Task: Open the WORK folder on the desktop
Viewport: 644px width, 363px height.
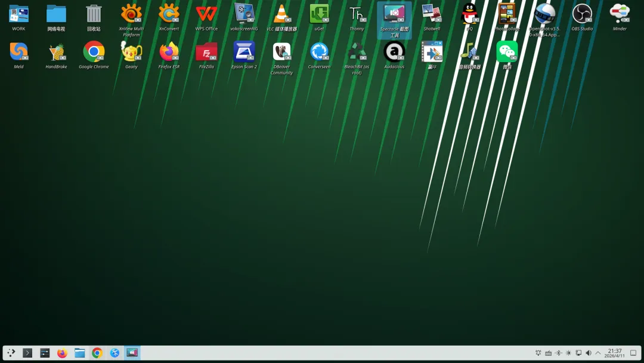Action: point(19,14)
